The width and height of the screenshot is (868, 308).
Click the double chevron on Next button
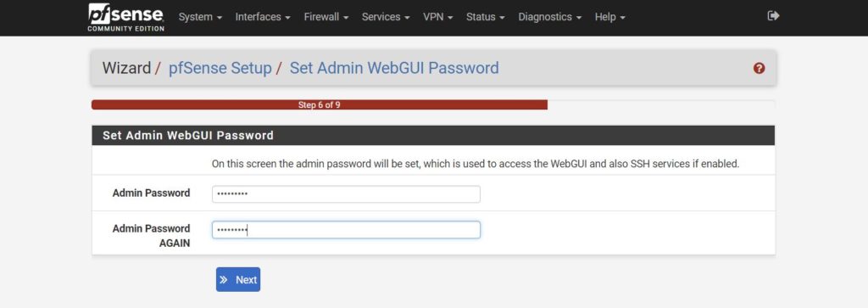pos(224,280)
